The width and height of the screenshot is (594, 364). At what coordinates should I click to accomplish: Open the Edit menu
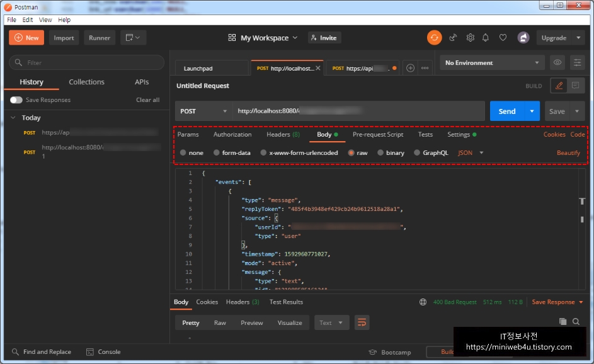[27, 20]
